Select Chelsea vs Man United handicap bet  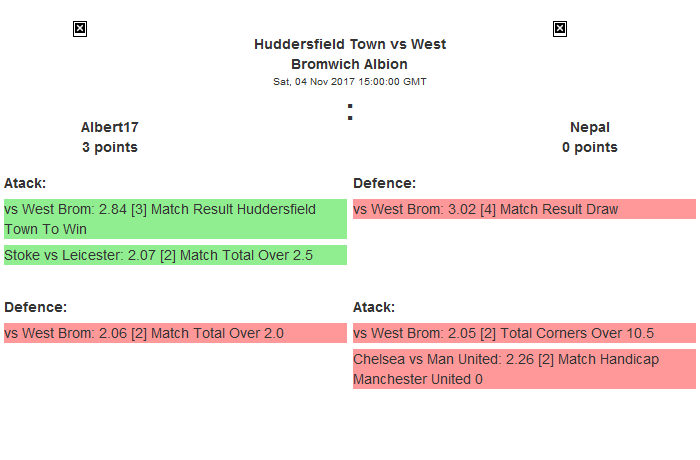[x=524, y=369]
